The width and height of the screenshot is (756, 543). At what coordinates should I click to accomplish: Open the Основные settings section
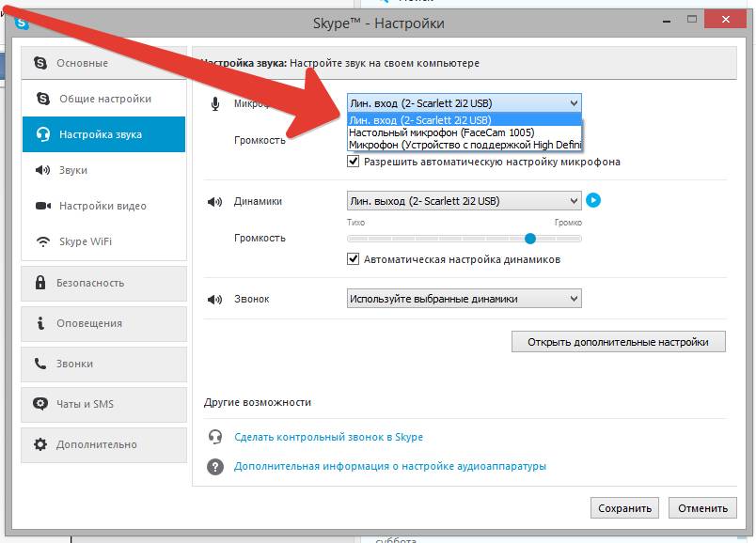(x=103, y=63)
